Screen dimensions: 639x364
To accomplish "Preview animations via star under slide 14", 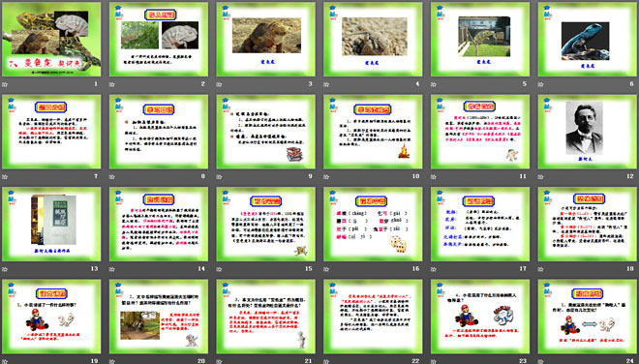I will point(112,269).
